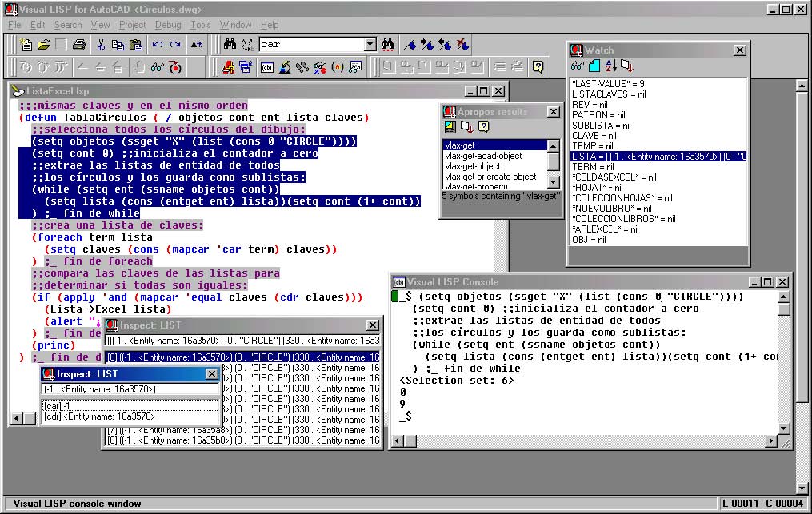The image size is (812, 514).
Task: Click the Symbol Service icon
Action: tap(320, 67)
